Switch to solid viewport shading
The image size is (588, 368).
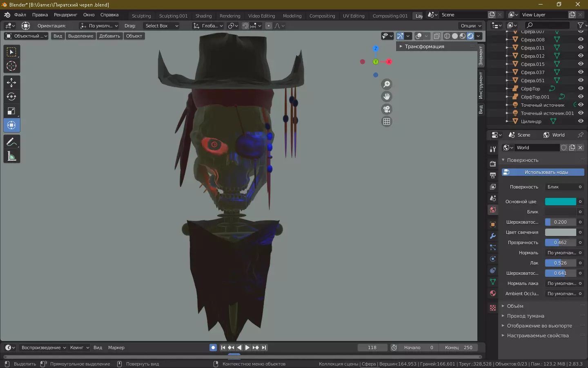[x=455, y=36]
